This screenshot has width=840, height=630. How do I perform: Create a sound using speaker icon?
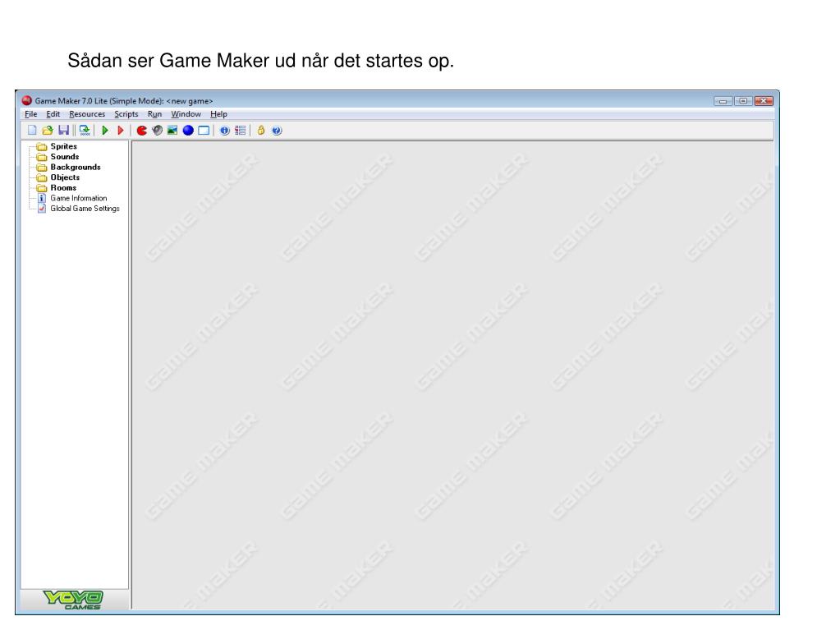(157, 130)
